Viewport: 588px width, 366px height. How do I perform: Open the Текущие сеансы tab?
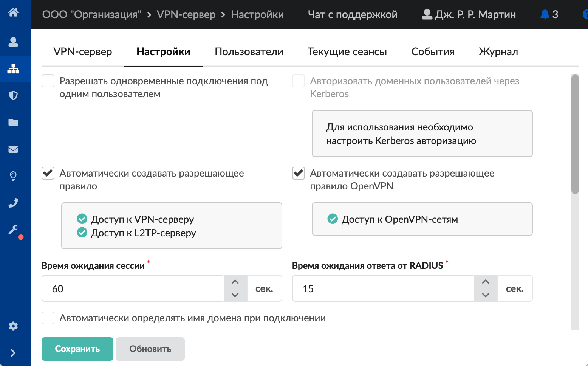pos(347,52)
